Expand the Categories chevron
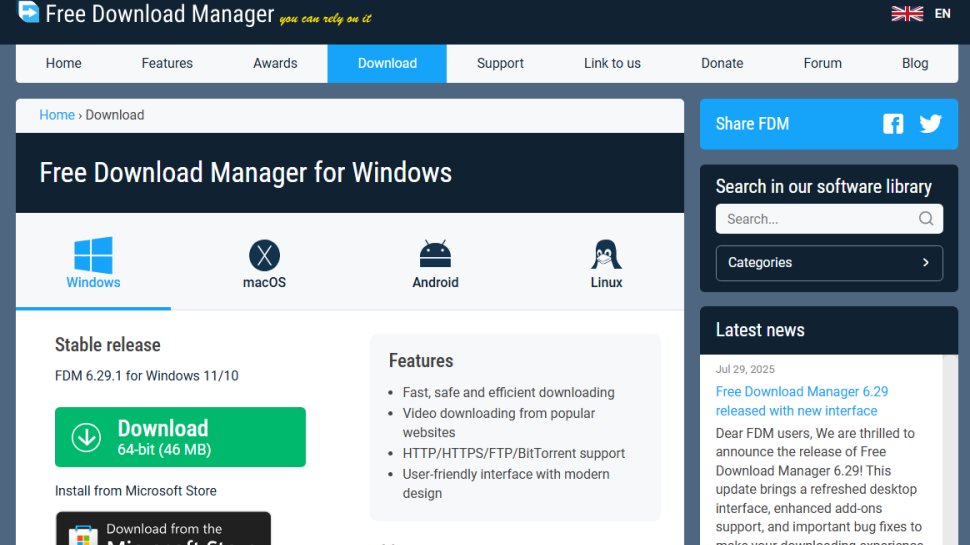This screenshot has width=970, height=545. [x=925, y=262]
